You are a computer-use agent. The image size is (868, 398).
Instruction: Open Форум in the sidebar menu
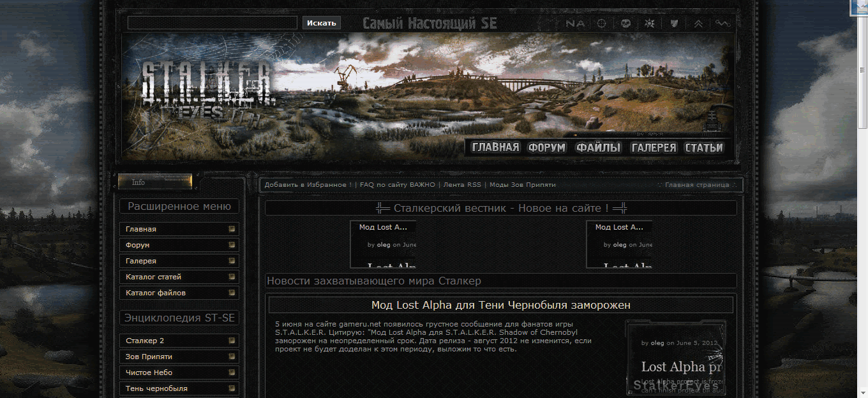click(x=179, y=245)
